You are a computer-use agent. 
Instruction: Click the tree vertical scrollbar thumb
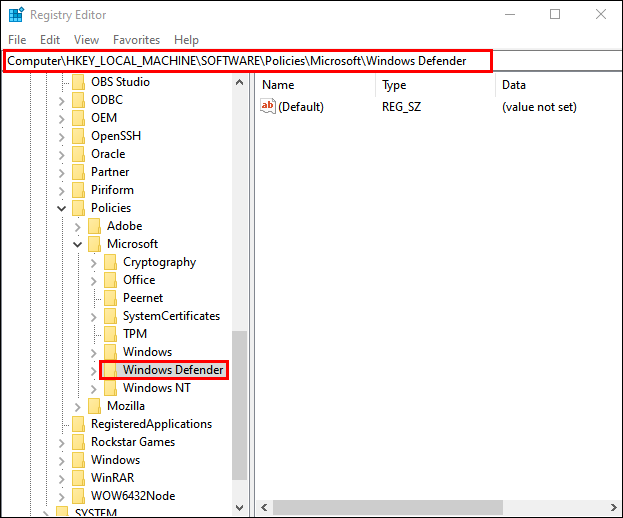(x=239, y=405)
